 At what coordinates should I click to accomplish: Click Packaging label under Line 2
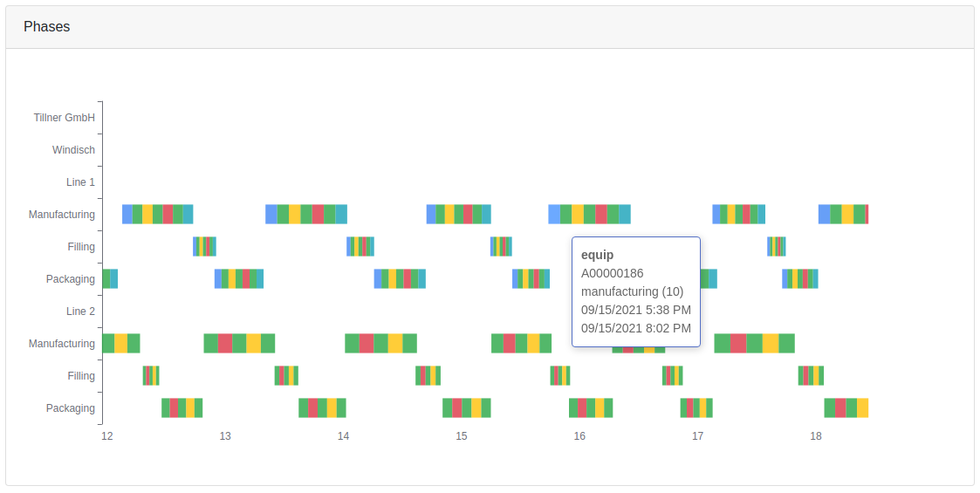70,408
